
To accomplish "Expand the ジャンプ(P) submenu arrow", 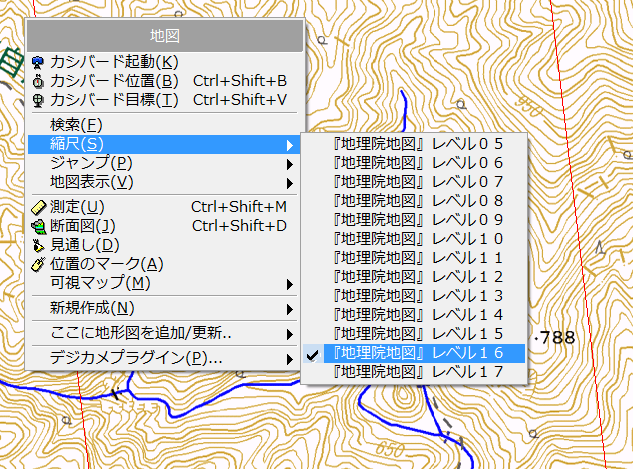I will (289, 164).
